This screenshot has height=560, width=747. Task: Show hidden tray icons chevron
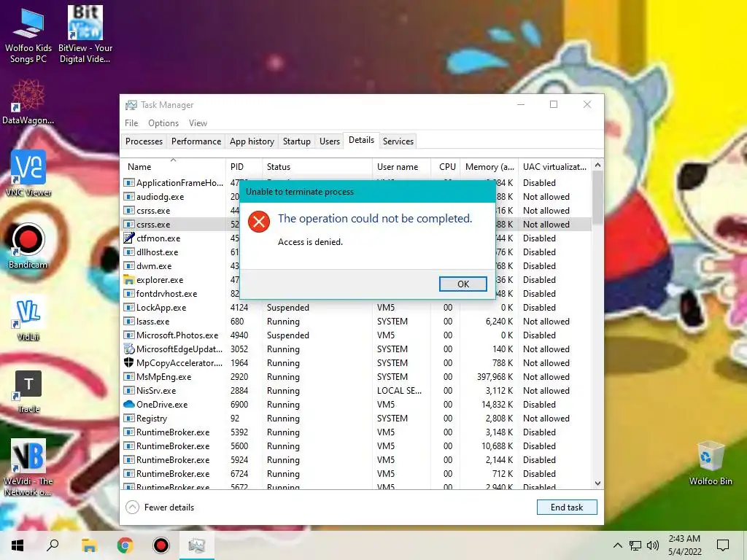[x=617, y=545]
